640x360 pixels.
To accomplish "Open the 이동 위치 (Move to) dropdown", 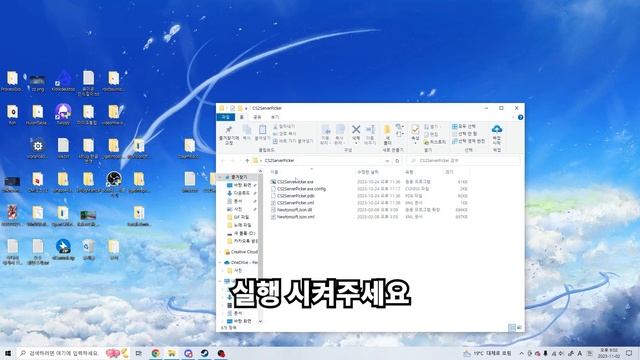I will 325,135.
